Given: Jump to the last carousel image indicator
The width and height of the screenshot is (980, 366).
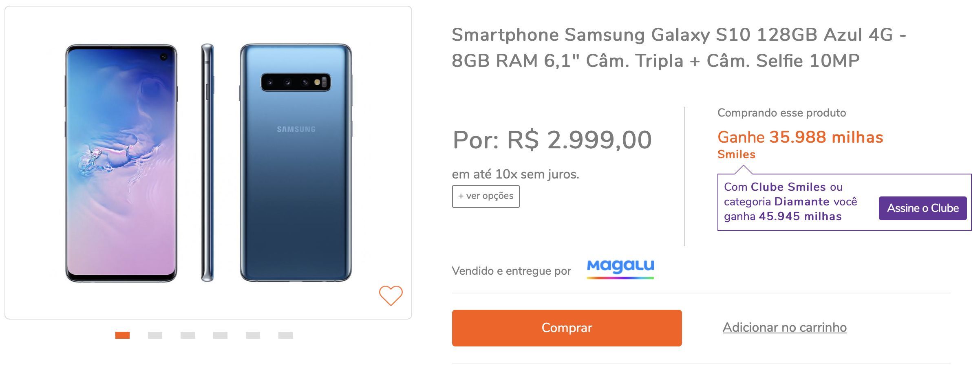Looking at the screenshot, I should coord(285,335).
